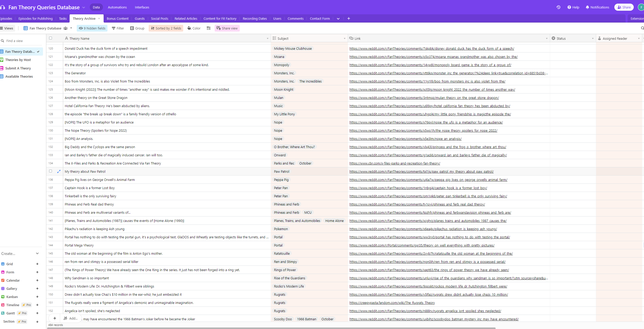
Task: Click the Mickey Mouse Clubhouse subject tag
Action: click(x=293, y=48)
